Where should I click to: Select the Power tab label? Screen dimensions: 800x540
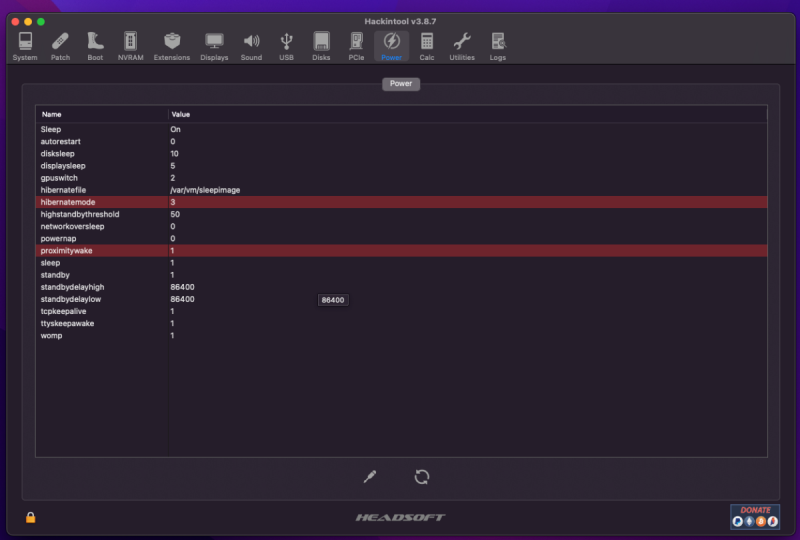click(401, 84)
